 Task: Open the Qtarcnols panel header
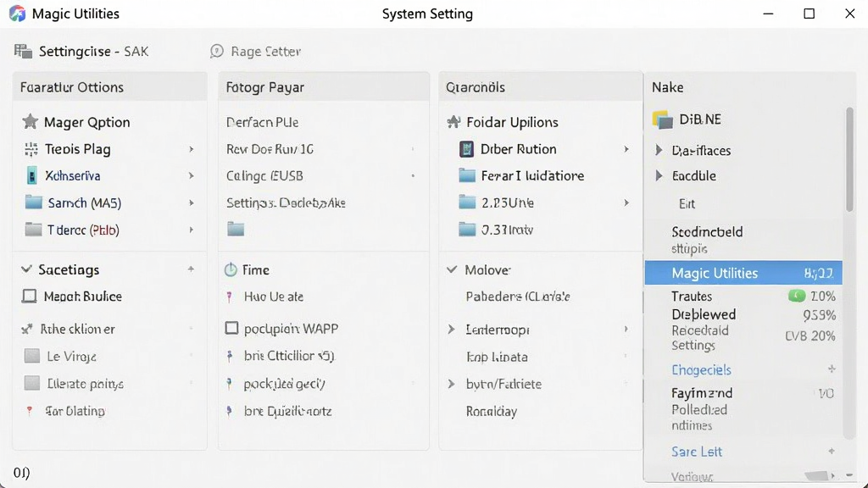[541, 87]
